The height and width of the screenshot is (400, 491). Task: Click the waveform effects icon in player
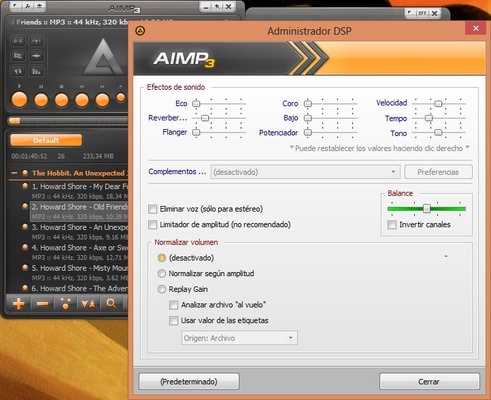(x=36, y=56)
